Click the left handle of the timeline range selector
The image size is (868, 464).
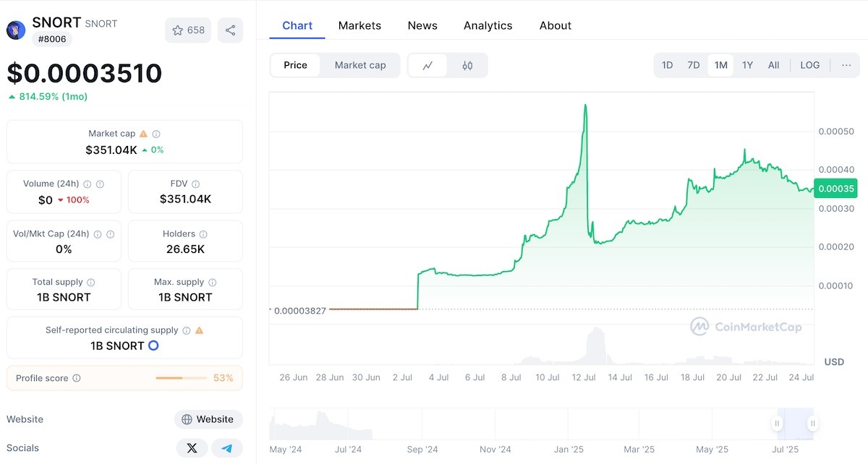(778, 424)
